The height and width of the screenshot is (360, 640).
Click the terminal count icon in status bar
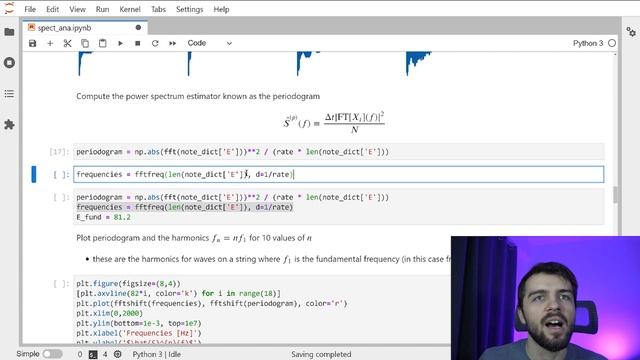pos(93,354)
